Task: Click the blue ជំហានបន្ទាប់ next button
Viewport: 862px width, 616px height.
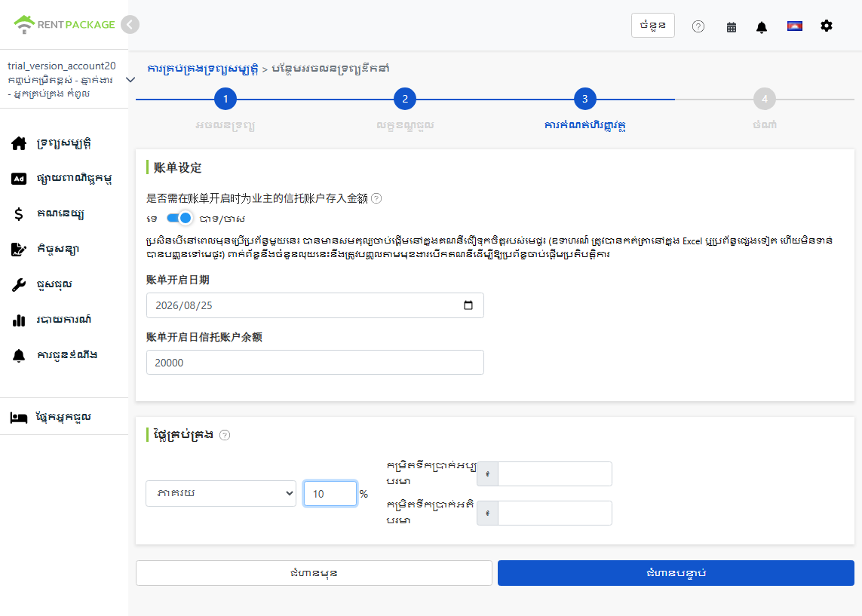Action: (676, 573)
